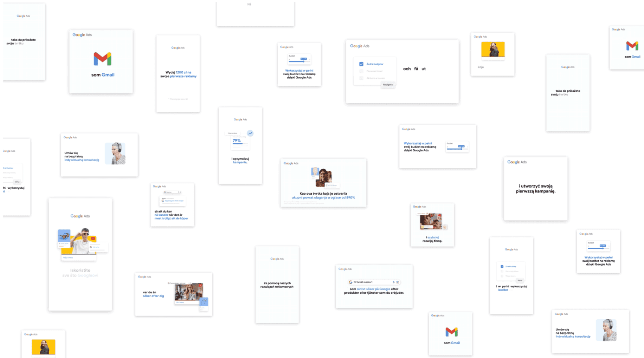This screenshot has width=644, height=358.
Task: Click the Iskoristite heading text
Action: coord(80,270)
